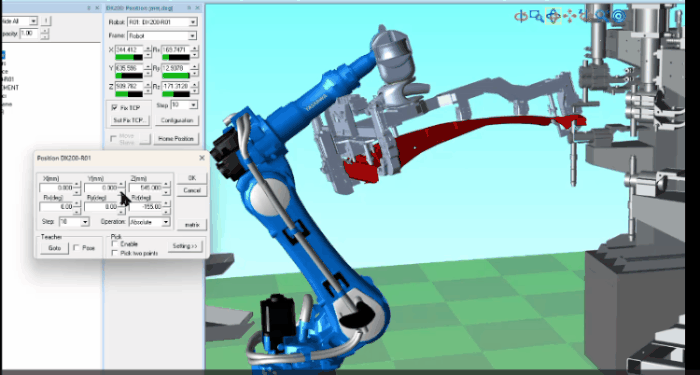This screenshot has width=700, height=375.
Task: Click the Z value field in DX200 Position panel
Action: 129,86
